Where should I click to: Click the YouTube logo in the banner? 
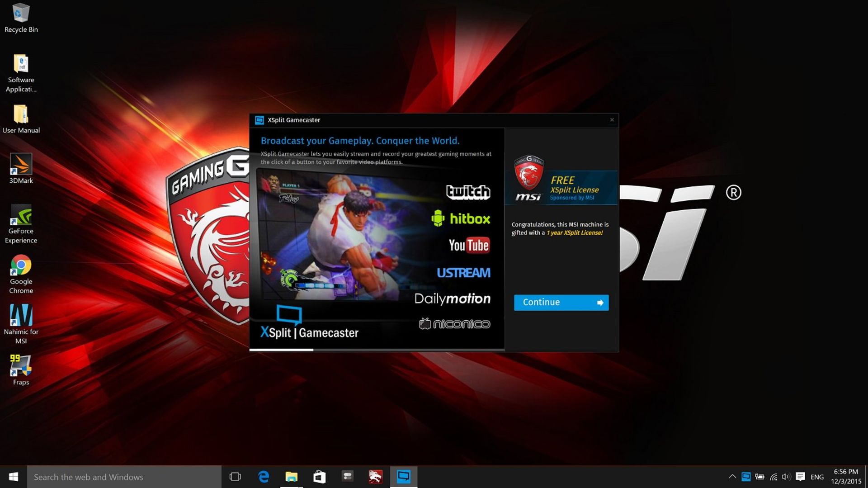point(469,245)
